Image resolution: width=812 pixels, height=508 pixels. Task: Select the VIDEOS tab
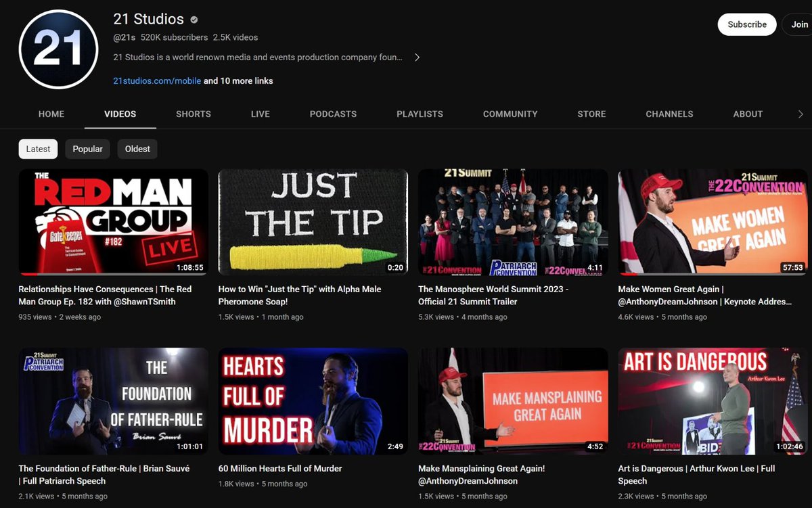click(x=120, y=114)
